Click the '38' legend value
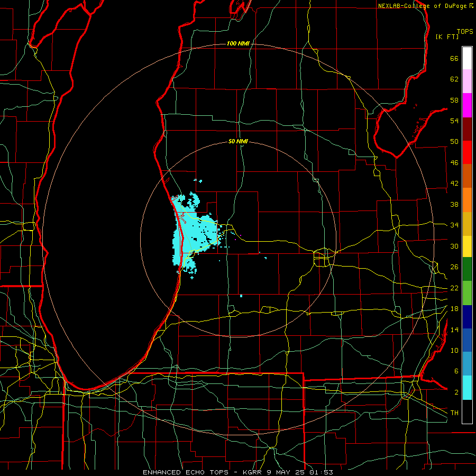 (x=454, y=204)
